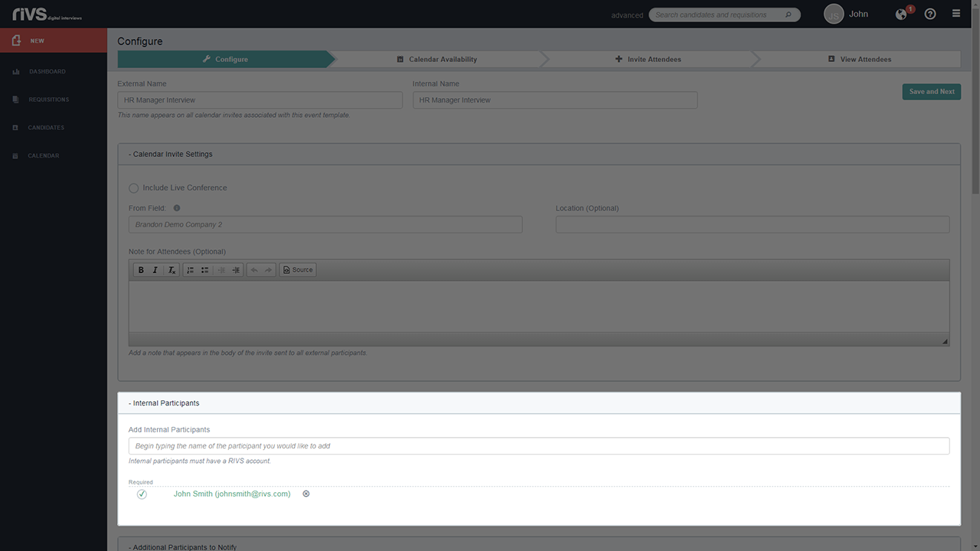Click John Smith participant email link

[232, 494]
